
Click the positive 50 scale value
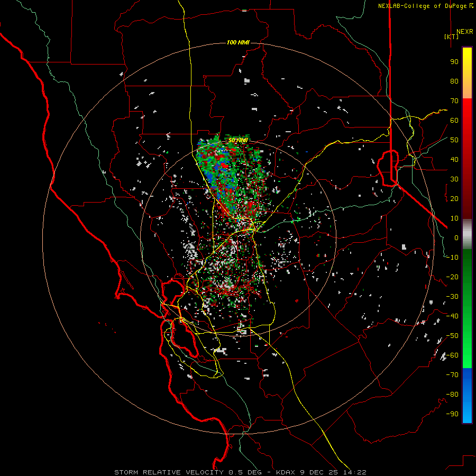[x=454, y=140]
